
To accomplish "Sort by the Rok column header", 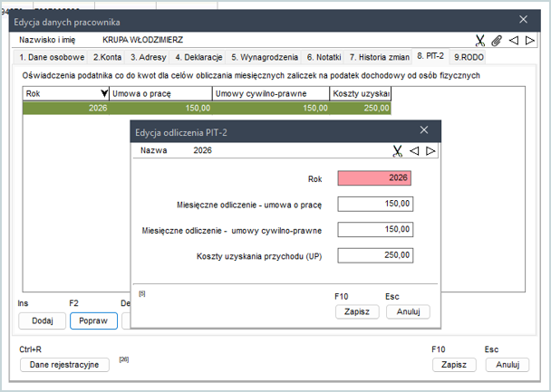I will (x=66, y=94).
